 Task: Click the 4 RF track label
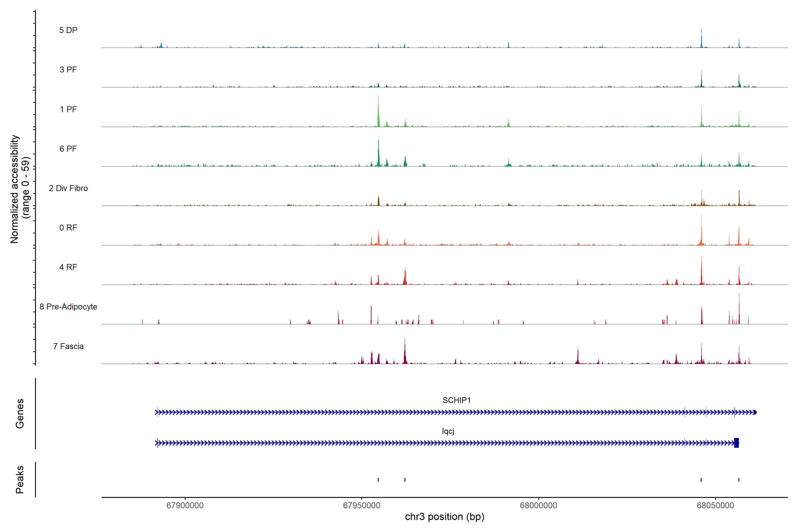[x=68, y=267]
